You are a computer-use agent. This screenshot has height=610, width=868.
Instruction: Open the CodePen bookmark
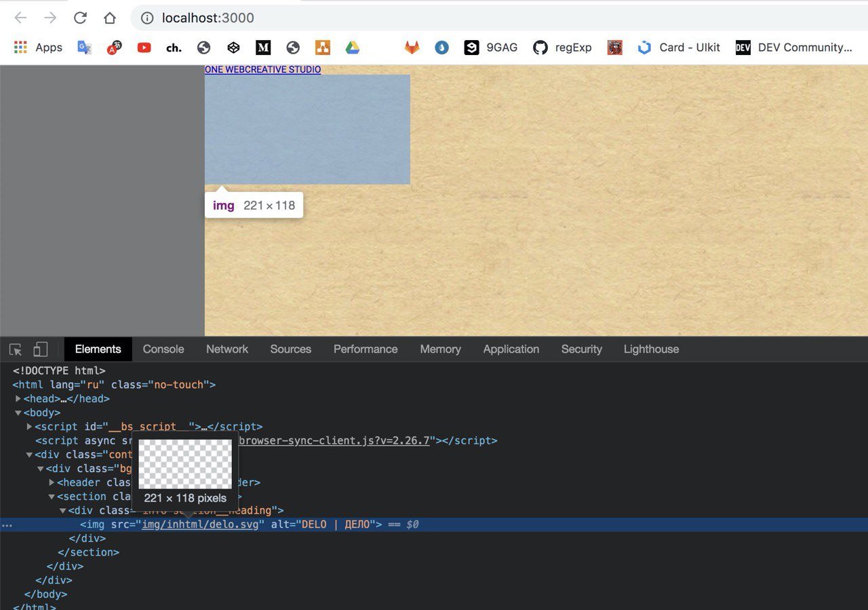[233, 47]
